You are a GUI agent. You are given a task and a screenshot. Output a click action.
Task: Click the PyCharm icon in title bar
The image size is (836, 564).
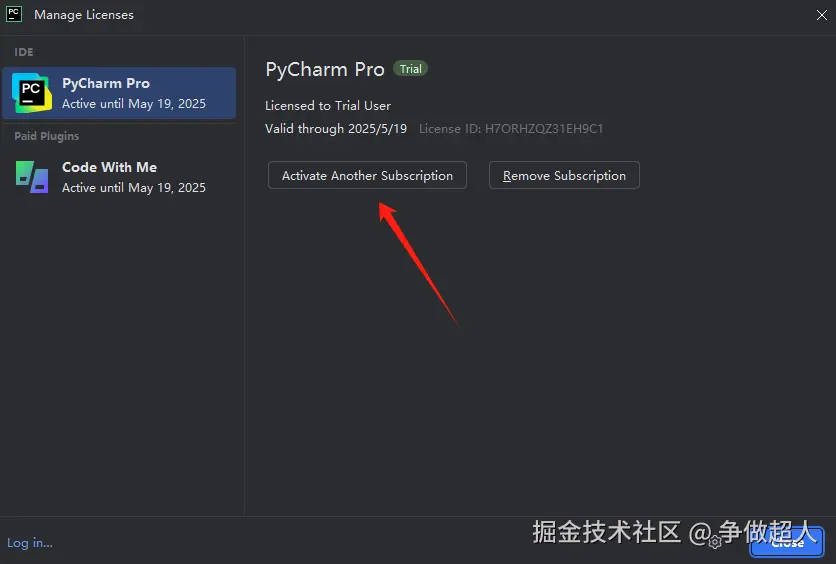click(x=14, y=14)
